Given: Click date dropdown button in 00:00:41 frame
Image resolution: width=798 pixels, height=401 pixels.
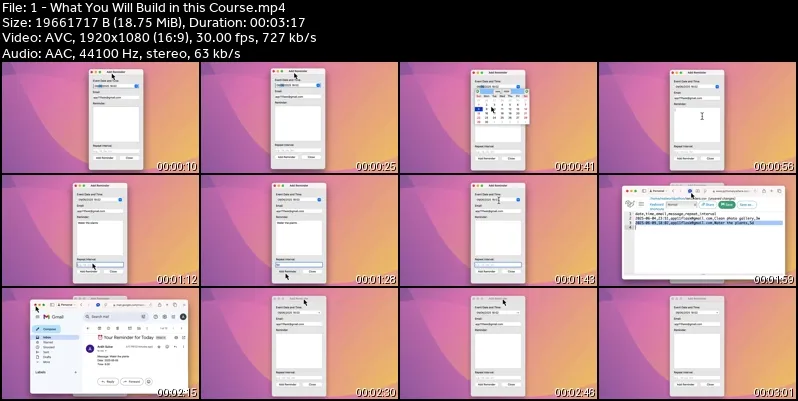Looking at the screenshot, I should pyautogui.click(x=518, y=87).
